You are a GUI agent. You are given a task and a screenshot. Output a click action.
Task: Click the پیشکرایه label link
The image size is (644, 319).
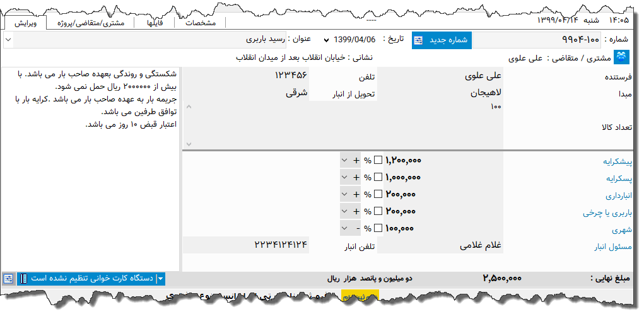click(x=618, y=161)
